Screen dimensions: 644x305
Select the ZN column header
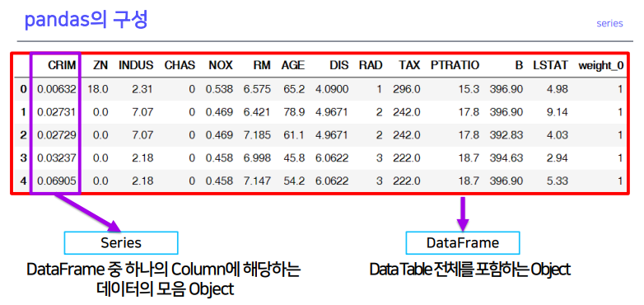(100, 65)
